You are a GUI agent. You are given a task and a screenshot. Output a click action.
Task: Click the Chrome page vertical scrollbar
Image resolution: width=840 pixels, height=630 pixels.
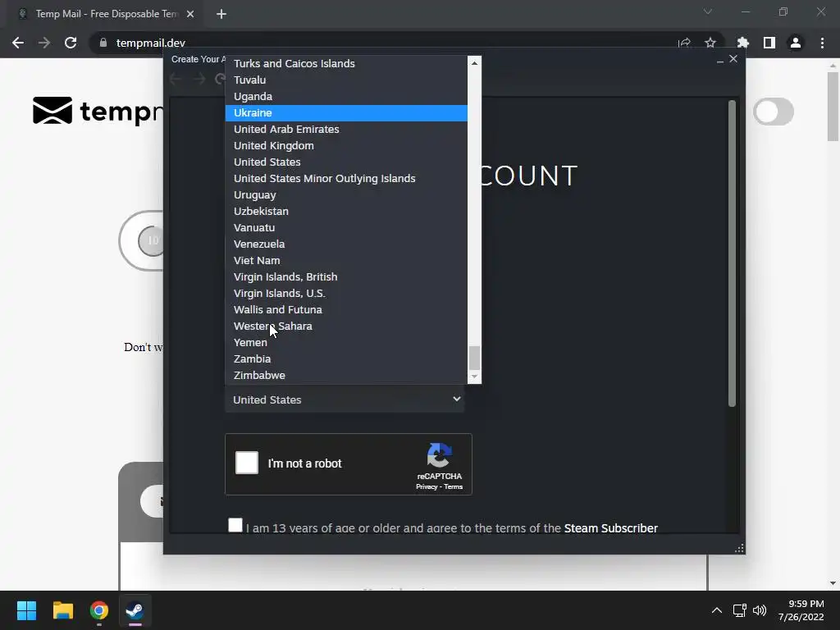(833, 106)
